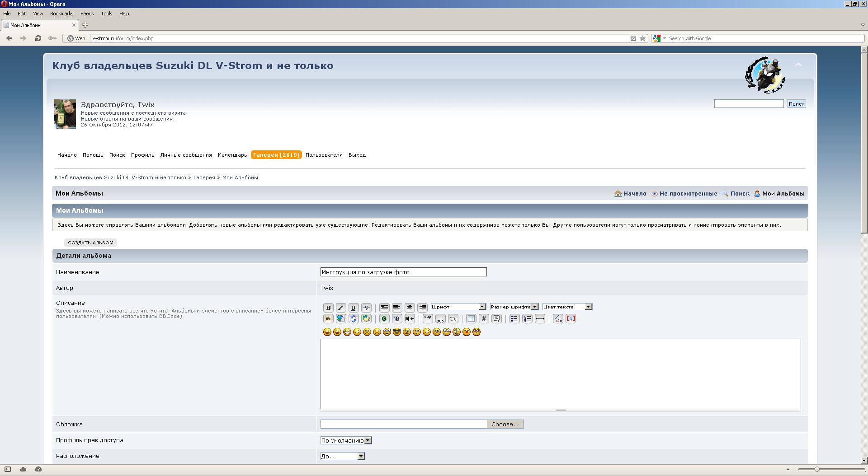Image resolution: width=868 pixels, height=476 pixels.
Task: Insert superscript with sup button
Action: click(x=428, y=318)
